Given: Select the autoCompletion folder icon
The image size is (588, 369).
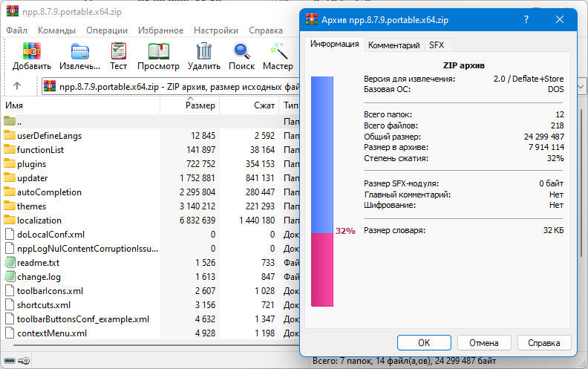Looking at the screenshot, I should 10,192.
